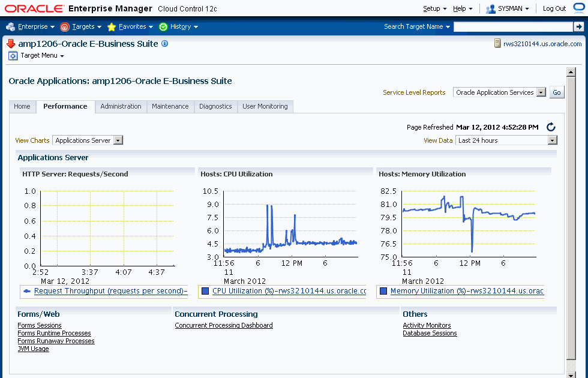Open the Favorites menu
The height and width of the screenshot is (378, 588).
click(136, 26)
